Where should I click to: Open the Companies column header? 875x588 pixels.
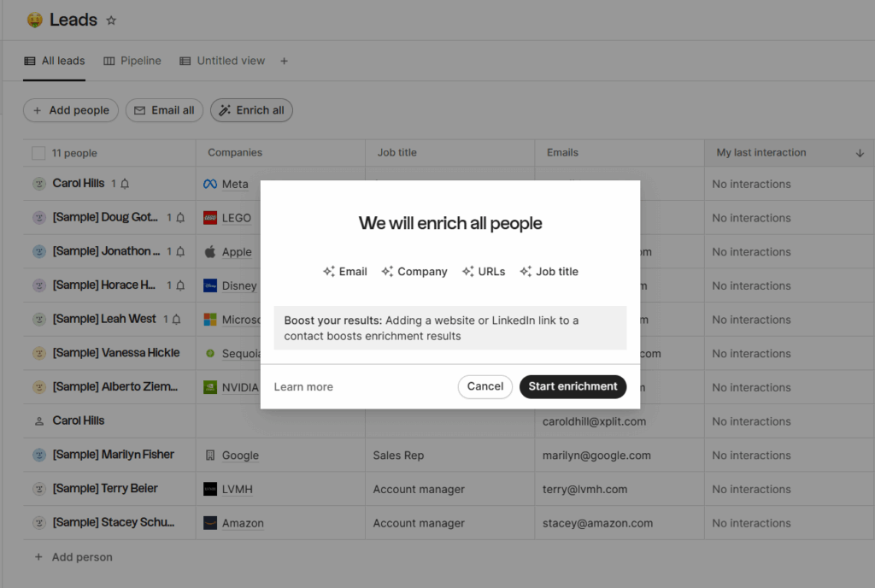click(235, 153)
